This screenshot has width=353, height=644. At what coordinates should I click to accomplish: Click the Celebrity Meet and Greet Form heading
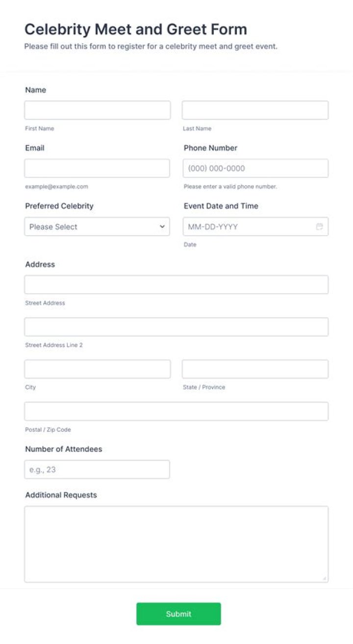[136, 29]
